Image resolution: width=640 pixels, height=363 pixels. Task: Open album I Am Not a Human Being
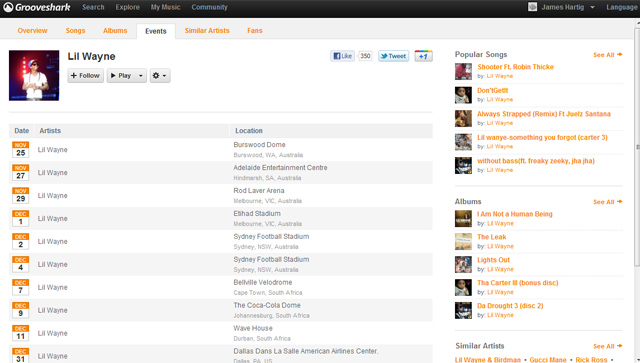coord(515,214)
